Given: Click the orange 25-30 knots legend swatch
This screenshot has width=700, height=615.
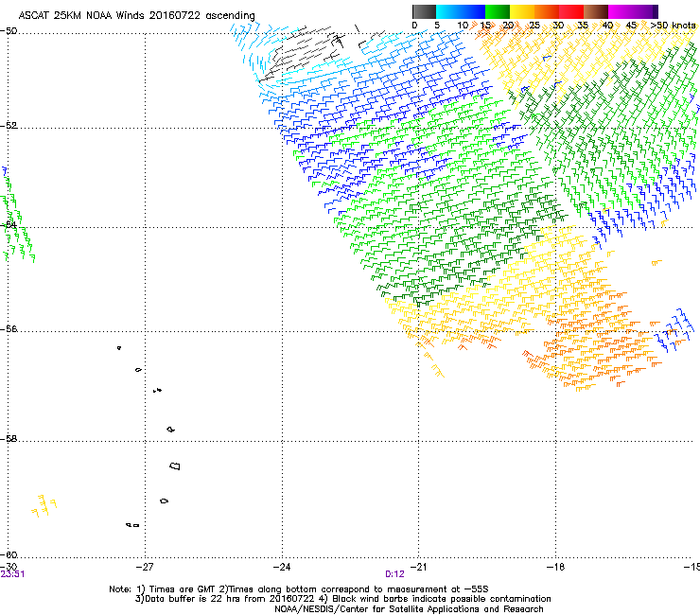Looking at the screenshot, I should coord(547,11).
